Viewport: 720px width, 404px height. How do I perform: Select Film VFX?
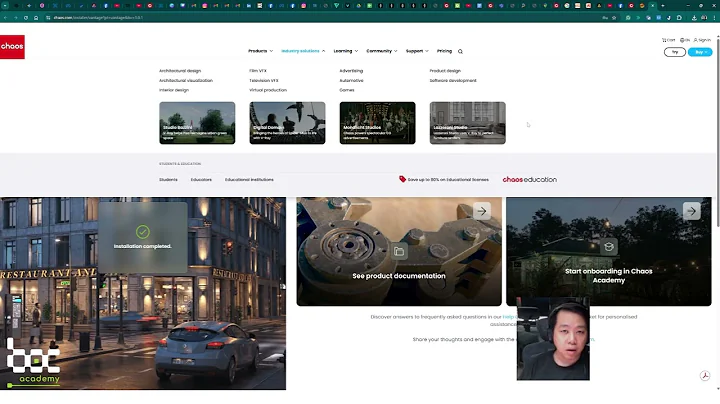tap(258, 71)
